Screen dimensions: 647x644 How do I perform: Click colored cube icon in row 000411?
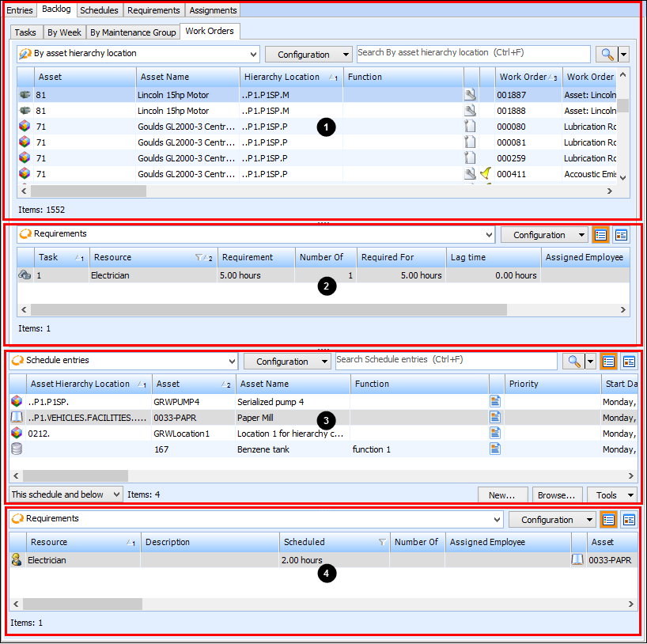click(25, 173)
